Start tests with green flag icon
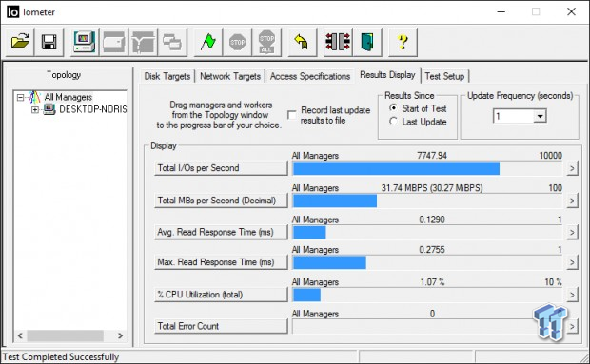590x364 pixels. tap(208, 42)
